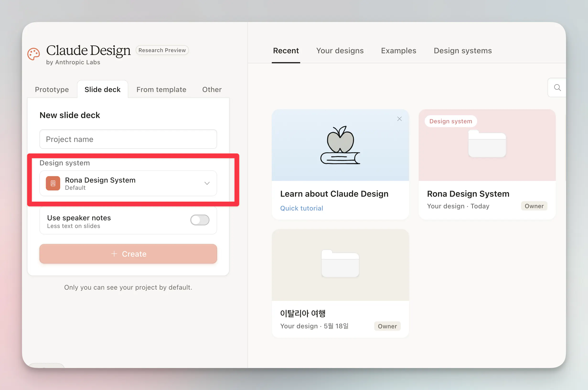
Task: Switch to the Prototype tab
Action: coord(52,90)
